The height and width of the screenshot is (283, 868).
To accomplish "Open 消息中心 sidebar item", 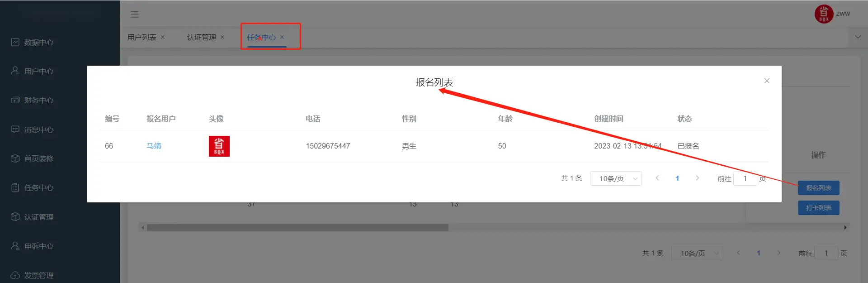I will coord(38,130).
